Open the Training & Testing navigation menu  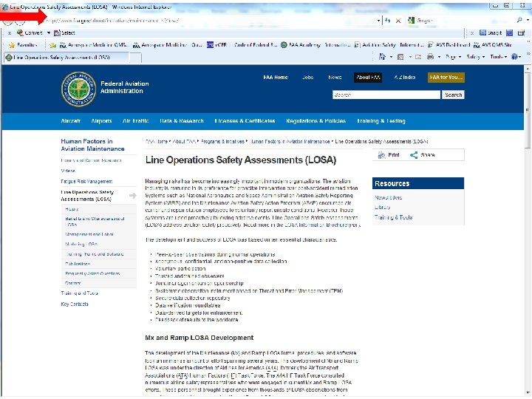point(381,121)
